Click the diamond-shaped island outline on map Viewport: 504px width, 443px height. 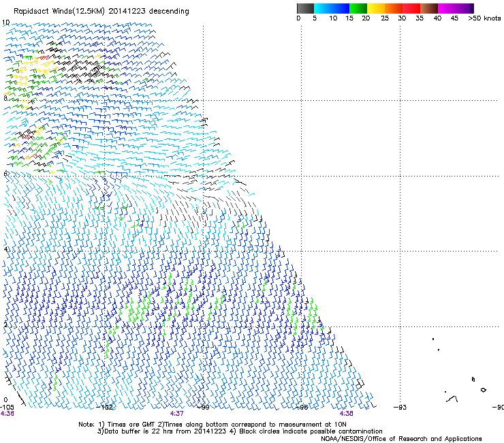(x=483, y=390)
